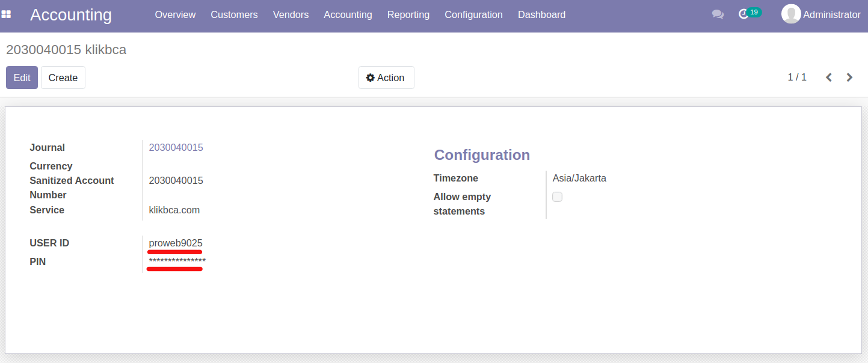Open the 2030040015 journal link
This screenshot has width=868, height=363.
[x=176, y=147]
